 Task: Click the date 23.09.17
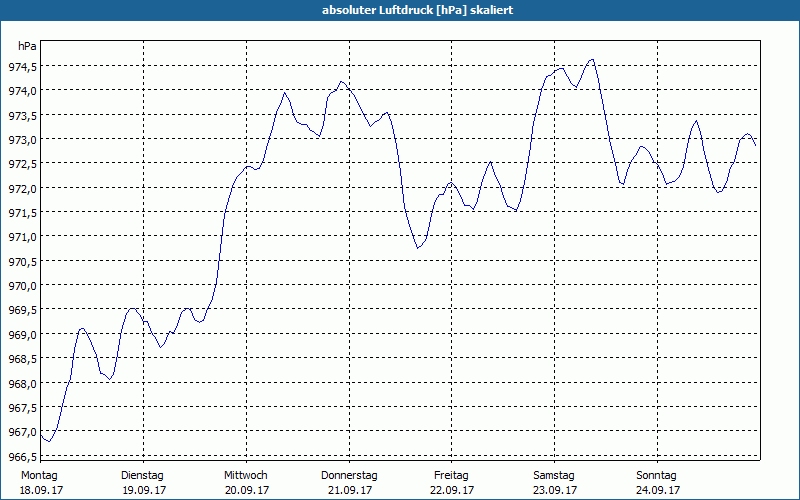pyautogui.click(x=555, y=490)
